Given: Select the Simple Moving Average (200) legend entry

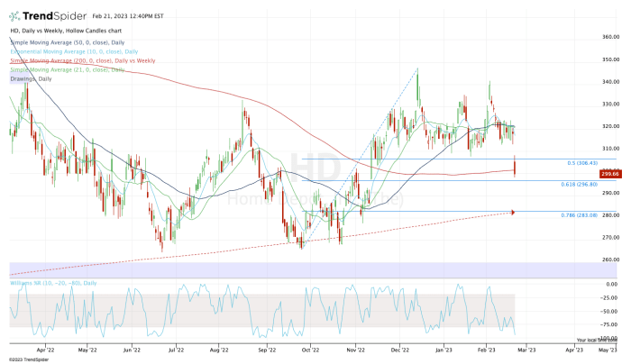Looking at the screenshot, I should (x=83, y=60).
